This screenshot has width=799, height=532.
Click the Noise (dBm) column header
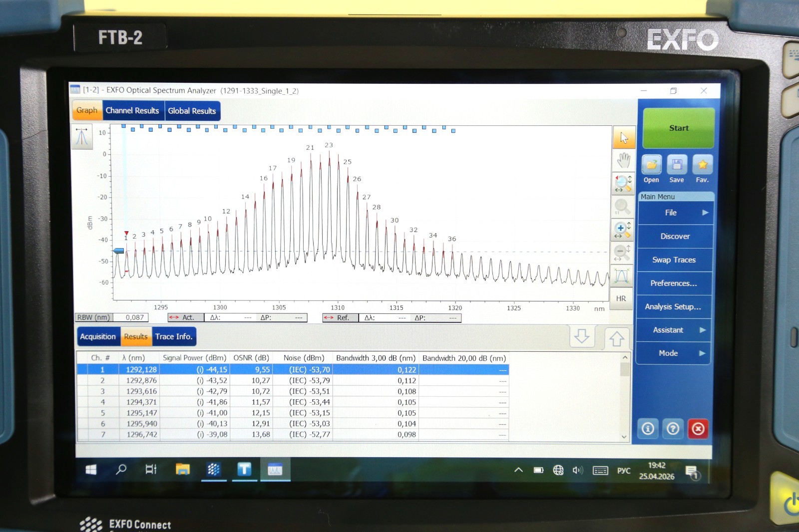click(304, 358)
